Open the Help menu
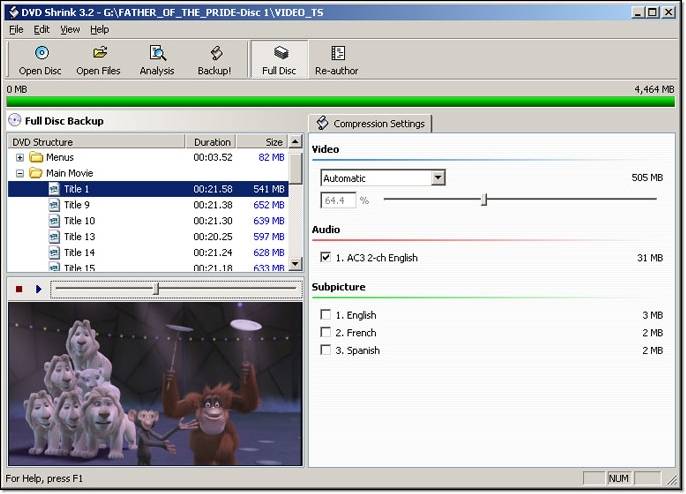 coord(100,29)
